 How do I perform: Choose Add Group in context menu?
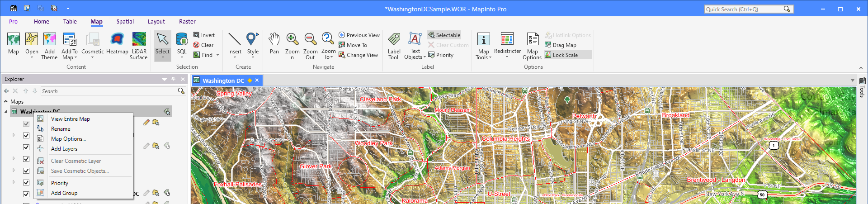coord(84,193)
